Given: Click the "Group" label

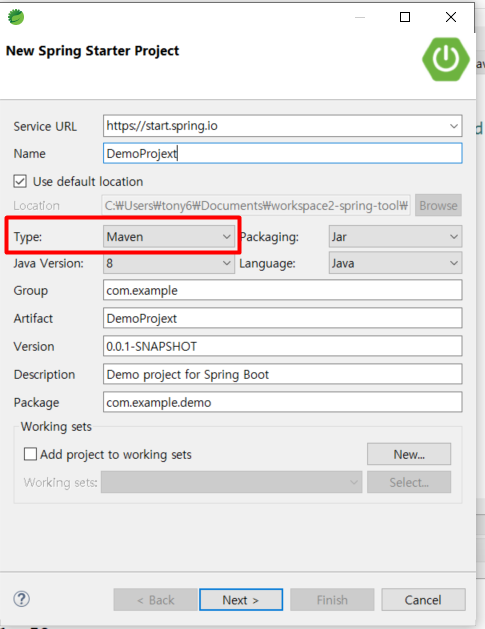Looking at the screenshot, I should (30, 291).
